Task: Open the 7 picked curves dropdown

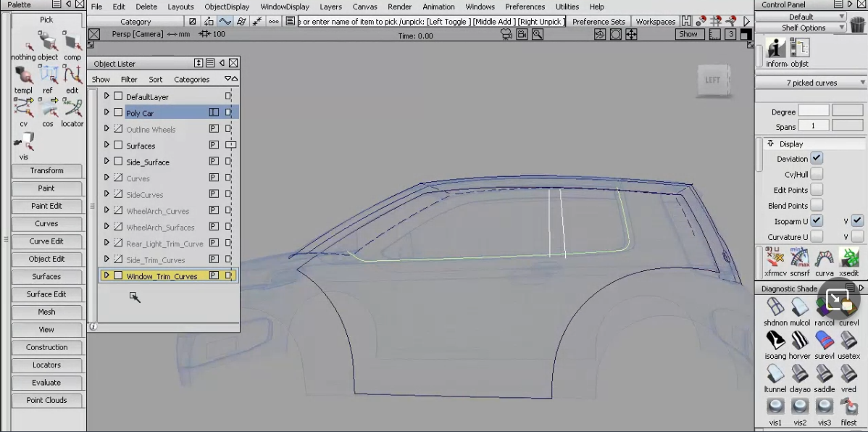Action: pos(811,83)
